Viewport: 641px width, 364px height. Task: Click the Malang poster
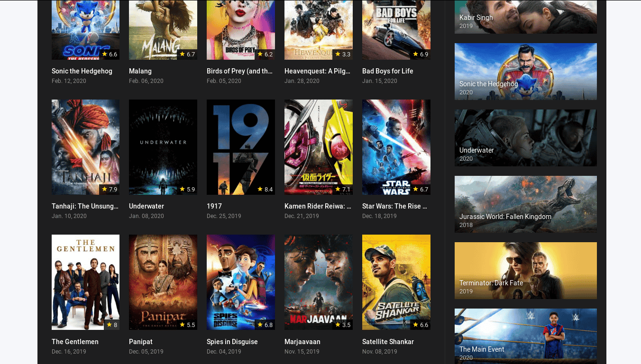point(163,30)
